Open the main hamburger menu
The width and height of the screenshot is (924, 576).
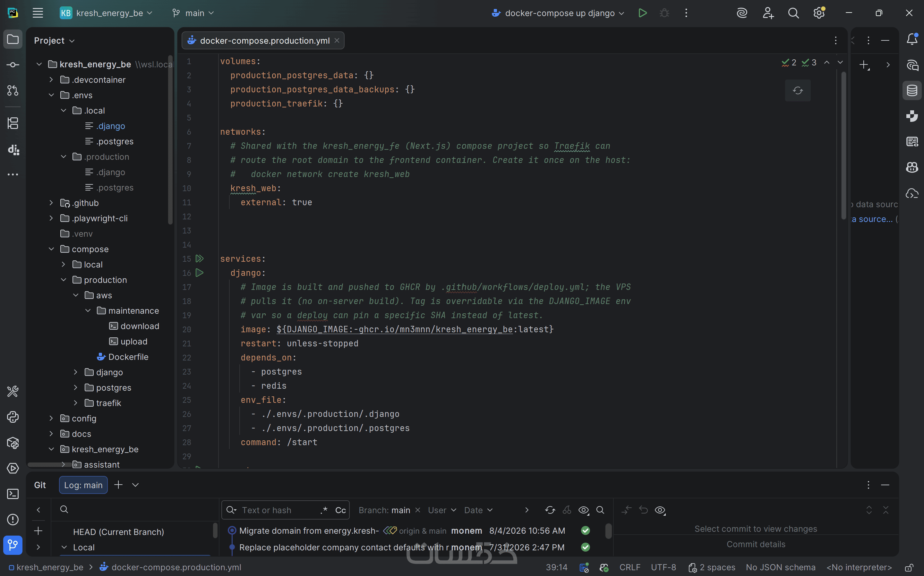tap(38, 13)
